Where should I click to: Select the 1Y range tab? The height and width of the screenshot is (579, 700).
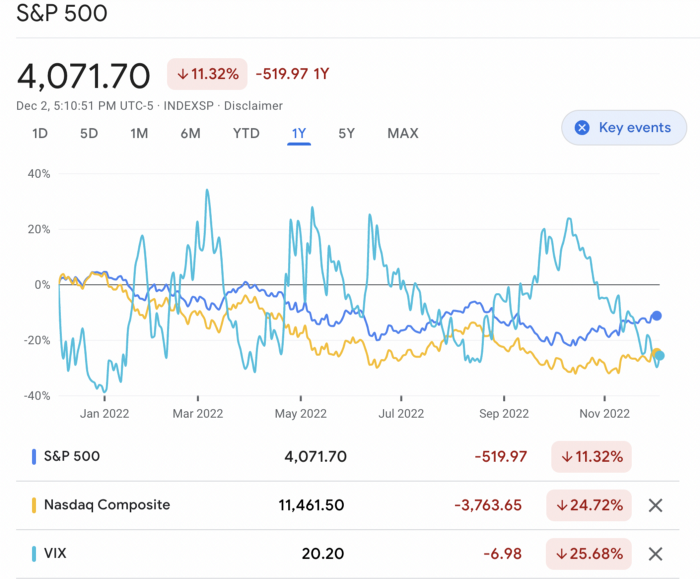click(299, 133)
